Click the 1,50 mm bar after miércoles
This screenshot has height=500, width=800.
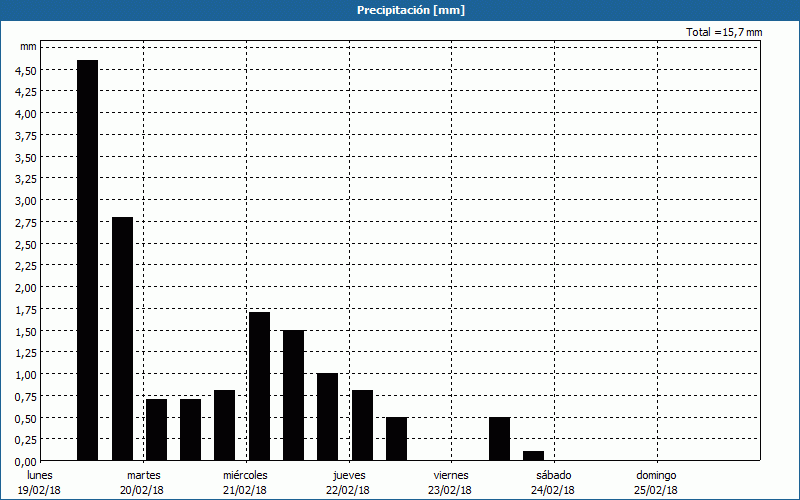click(293, 395)
